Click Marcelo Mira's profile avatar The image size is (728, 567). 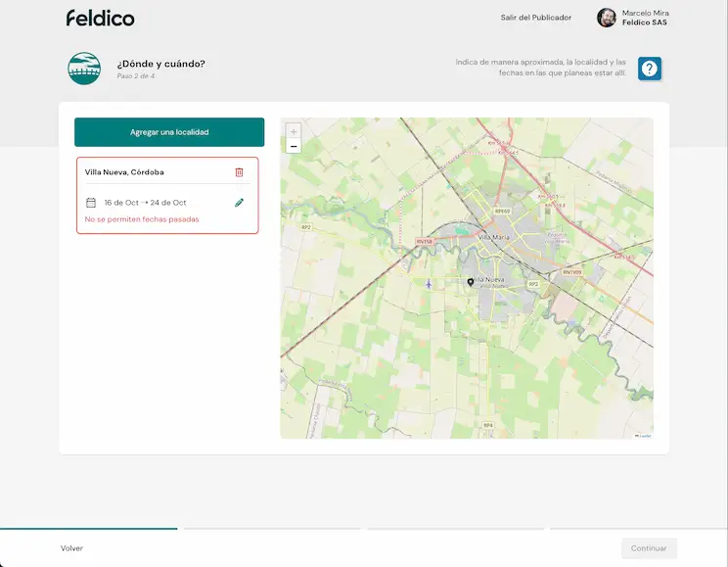pos(607,18)
